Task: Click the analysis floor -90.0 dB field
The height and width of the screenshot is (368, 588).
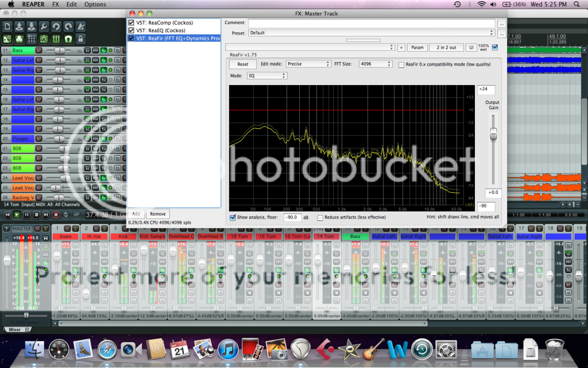Action: point(292,217)
